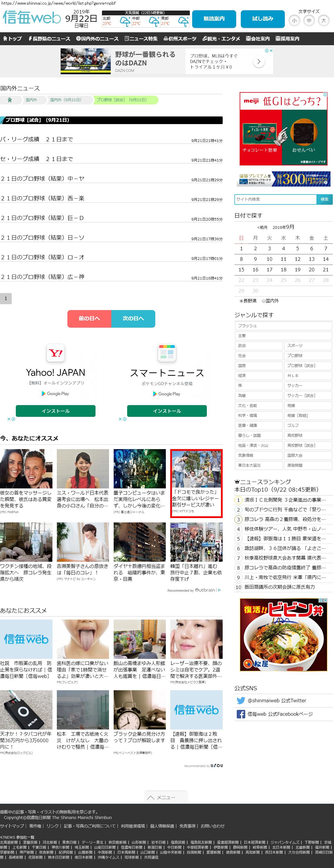Click the DAZN ad arrow button
This screenshot has width=334, height=868.
[x=258, y=62]
